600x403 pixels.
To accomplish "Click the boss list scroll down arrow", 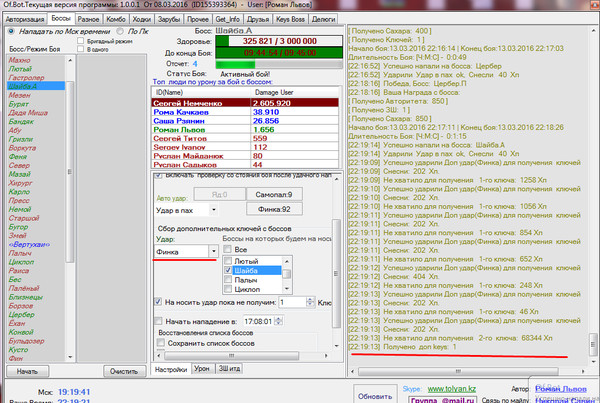I will [x=70, y=357].
